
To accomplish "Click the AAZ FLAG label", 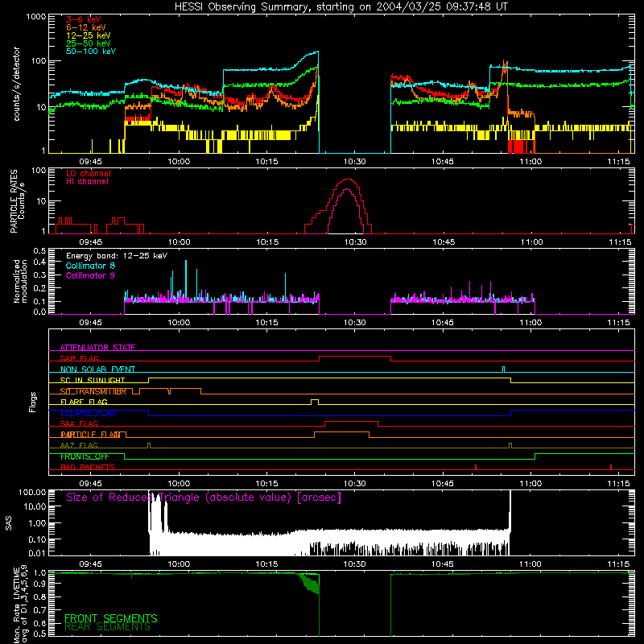I will click(79, 445).
